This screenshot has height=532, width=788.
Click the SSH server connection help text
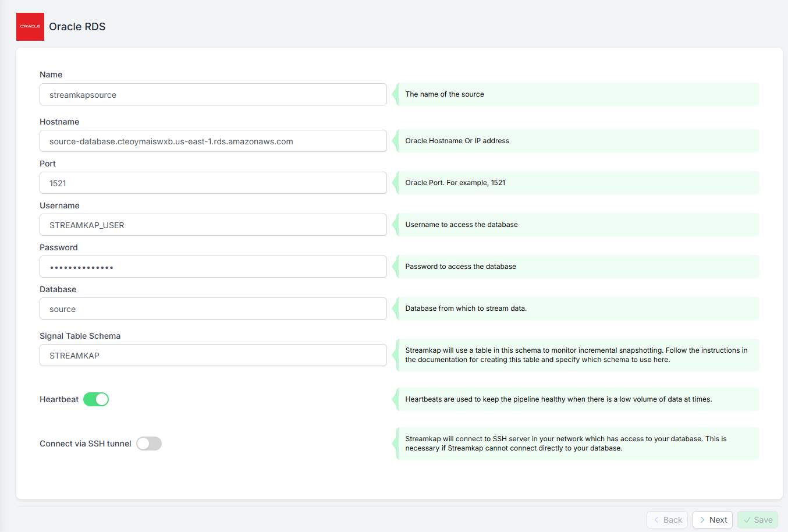(x=566, y=444)
